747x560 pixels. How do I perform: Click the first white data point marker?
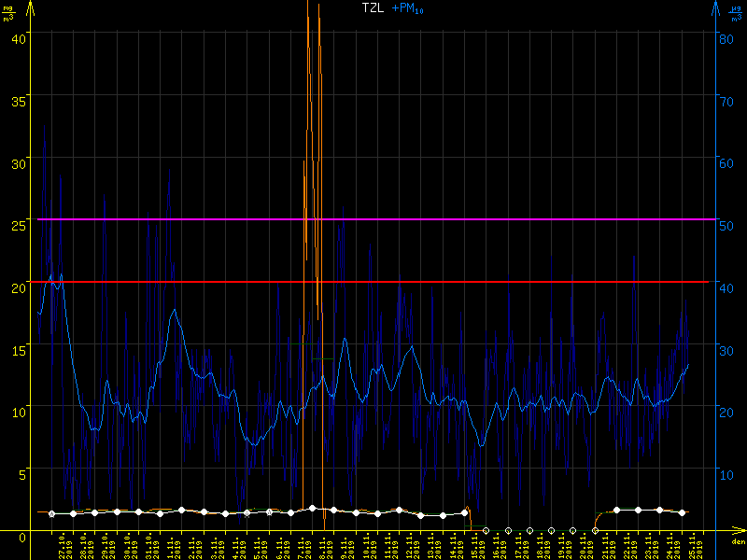click(51, 513)
